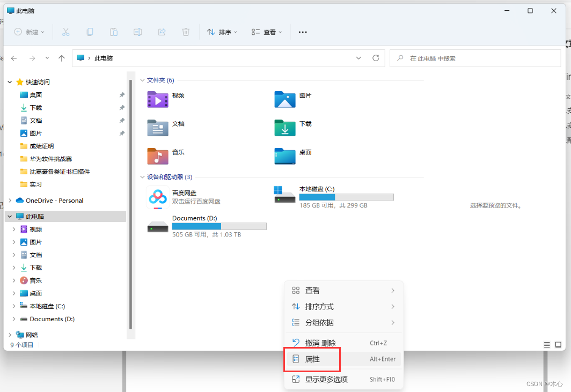This screenshot has width=571, height=392.
Task: Open the 查看 view dropdown in toolbar
Action: (267, 32)
